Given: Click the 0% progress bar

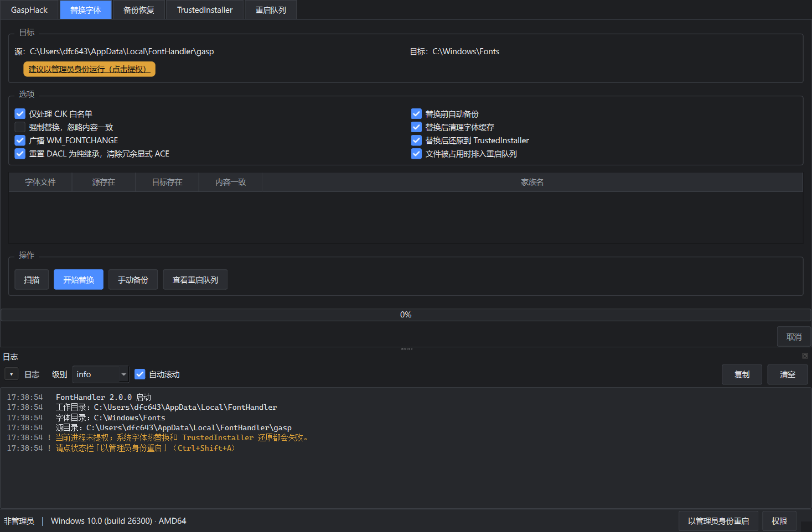Looking at the screenshot, I should click(x=406, y=315).
